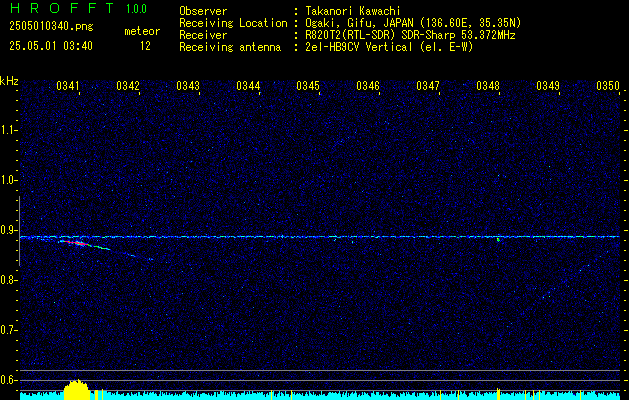The width and height of the screenshot is (629, 400).
Task: Click the gray vertical bar beside 0.9
Action: [x=19, y=231]
